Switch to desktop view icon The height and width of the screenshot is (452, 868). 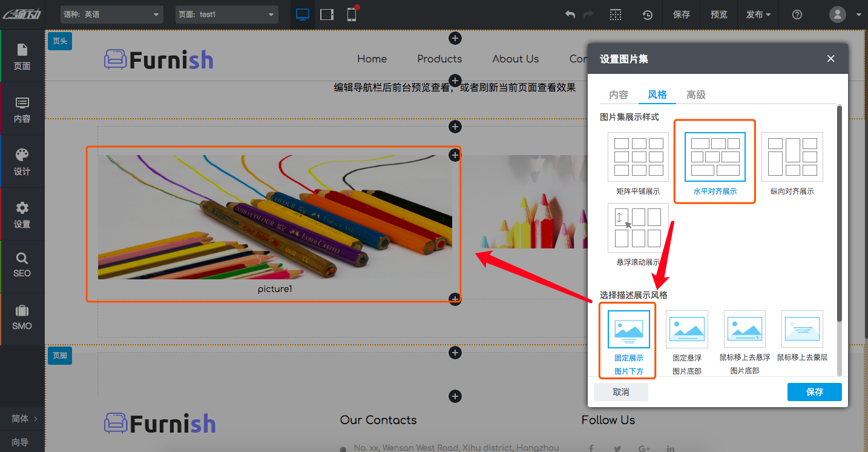(303, 15)
